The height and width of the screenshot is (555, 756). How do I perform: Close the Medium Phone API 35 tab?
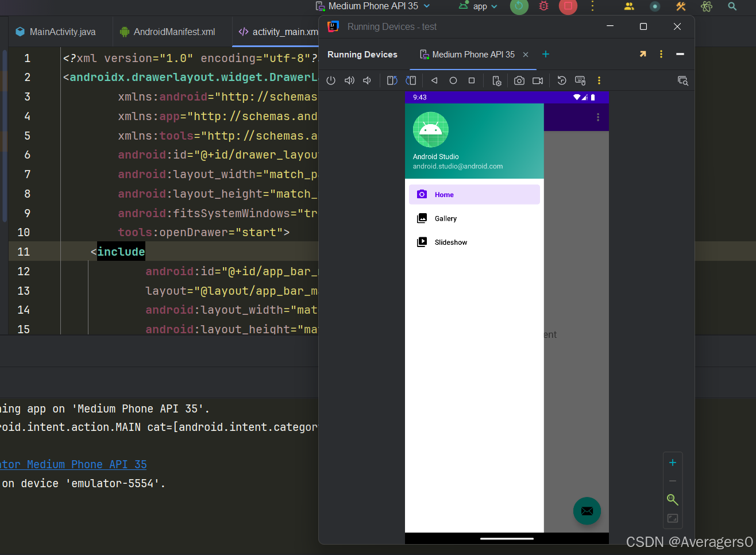[526, 55]
